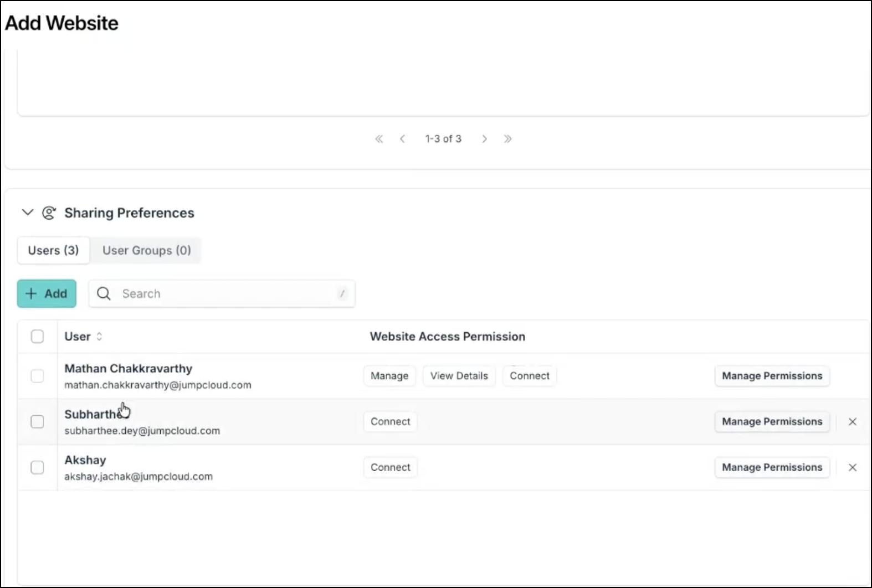Open Manage Permissions for Subharthee
Screen dimensions: 872x588
click(x=772, y=422)
